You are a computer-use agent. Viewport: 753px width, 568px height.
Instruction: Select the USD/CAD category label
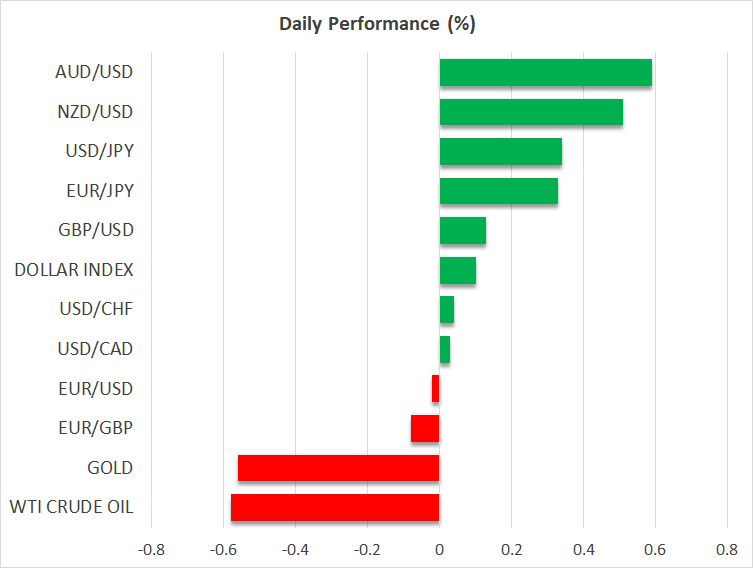[x=95, y=349]
